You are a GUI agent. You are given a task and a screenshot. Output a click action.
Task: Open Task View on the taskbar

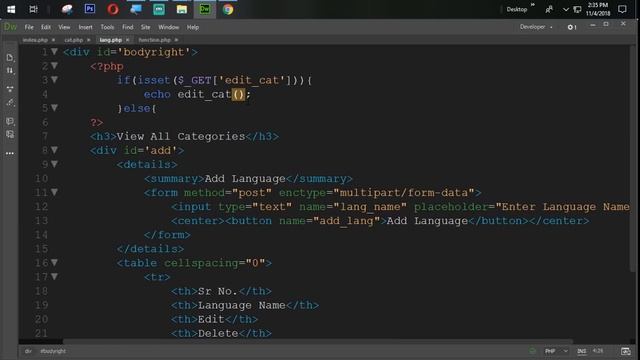(x=33, y=9)
